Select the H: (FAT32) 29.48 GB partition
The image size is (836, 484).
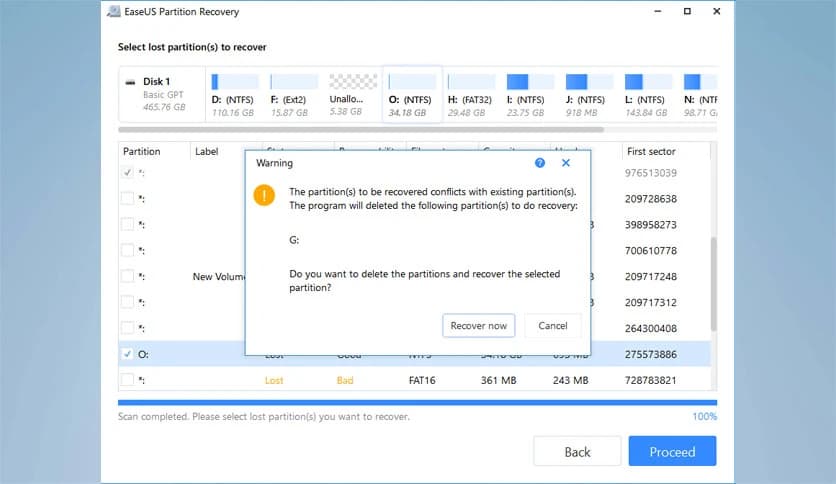pos(470,95)
